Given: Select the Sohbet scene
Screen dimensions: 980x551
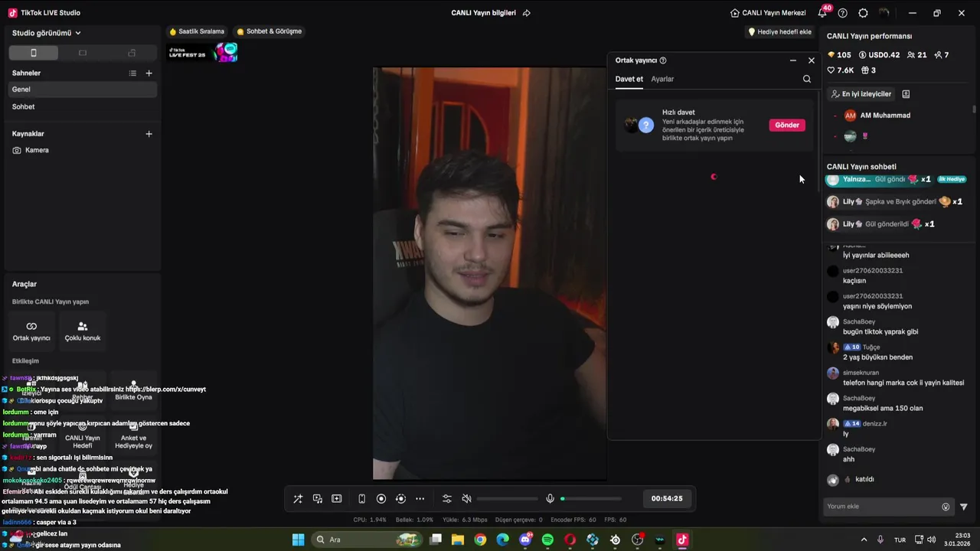Looking at the screenshot, I should click(x=81, y=106).
